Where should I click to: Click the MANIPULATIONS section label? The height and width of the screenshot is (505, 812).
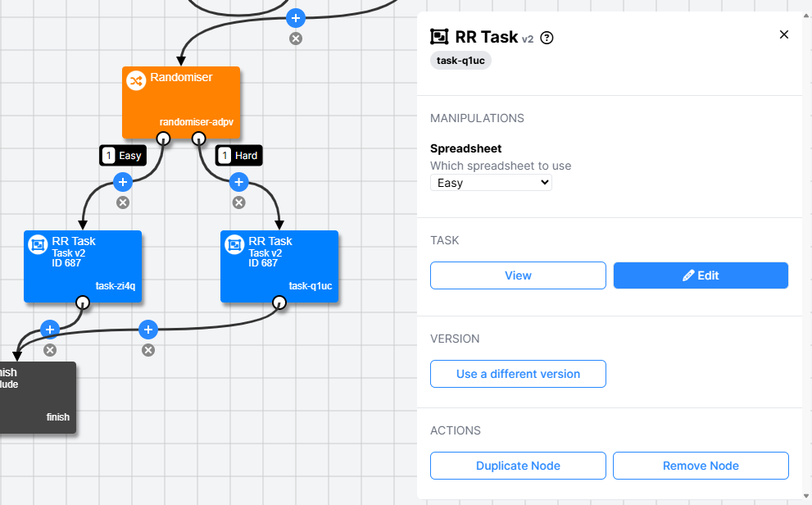click(477, 118)
